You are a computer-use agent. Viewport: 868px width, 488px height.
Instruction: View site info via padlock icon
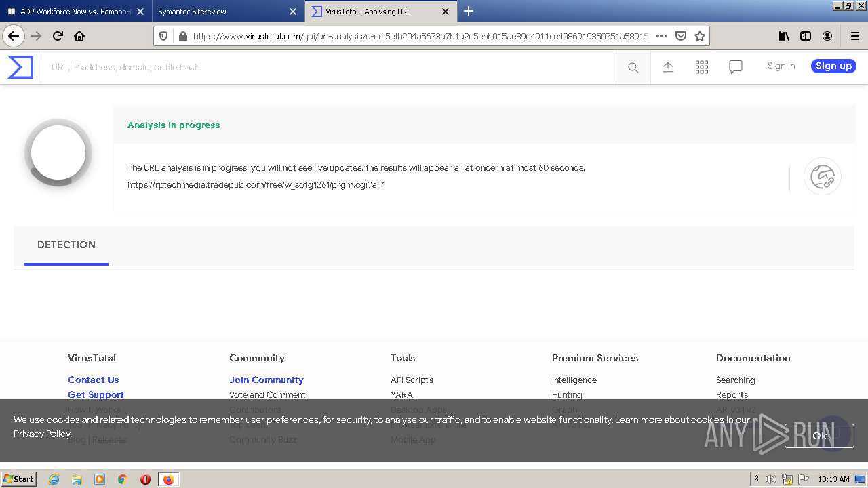click(x=182, y=36)
